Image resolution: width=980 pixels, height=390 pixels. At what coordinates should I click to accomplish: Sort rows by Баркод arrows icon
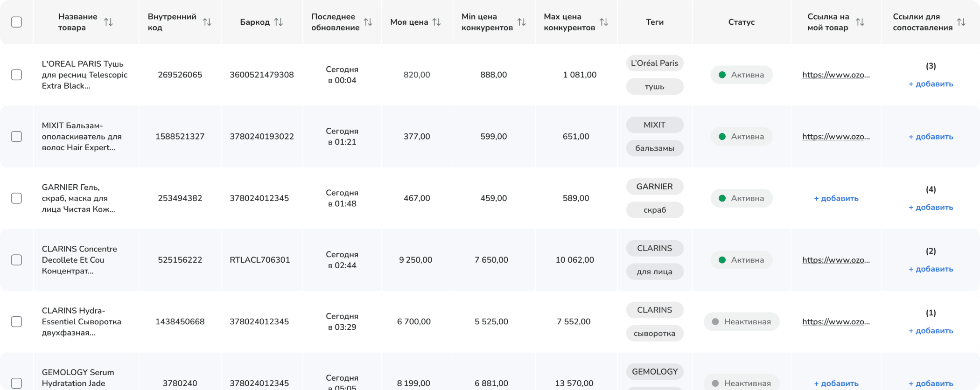click(x=279, y=22)
